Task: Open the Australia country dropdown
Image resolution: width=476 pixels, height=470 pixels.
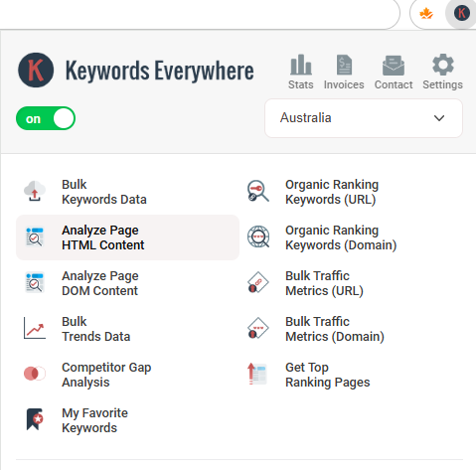Action: pos(364,118)
